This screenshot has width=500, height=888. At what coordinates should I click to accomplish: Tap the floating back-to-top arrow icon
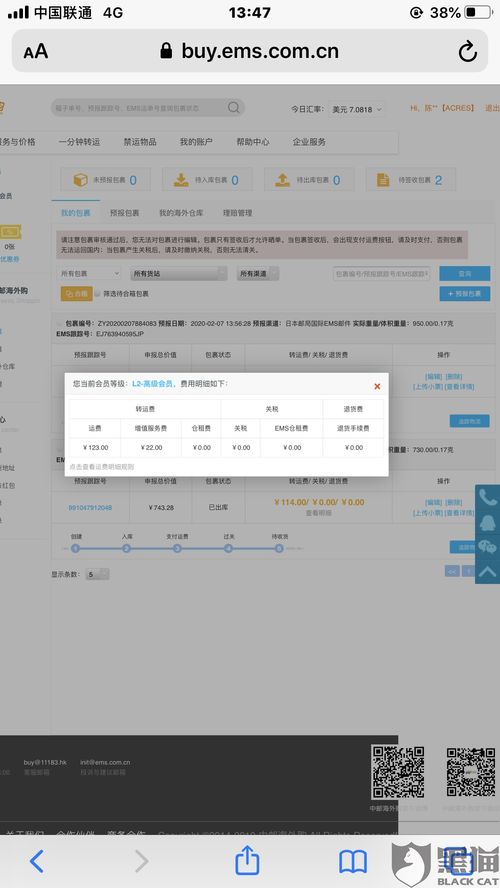[488, 571]
